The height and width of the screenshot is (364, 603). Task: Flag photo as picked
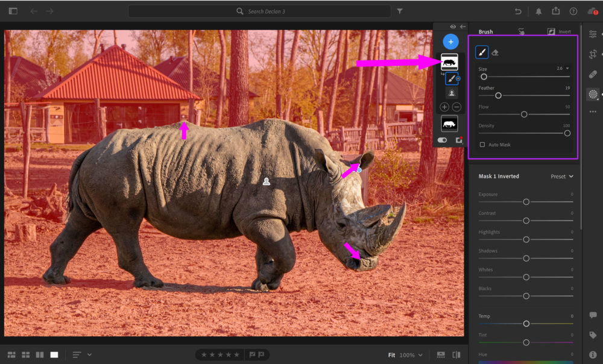point(252,355)
